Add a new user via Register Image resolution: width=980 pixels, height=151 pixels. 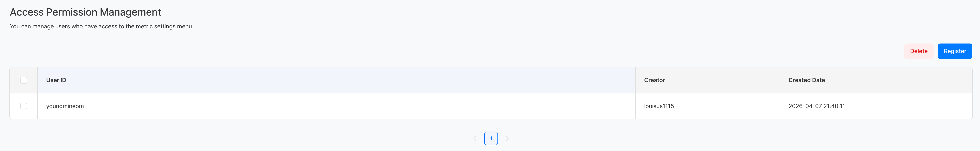pos(954,51)
